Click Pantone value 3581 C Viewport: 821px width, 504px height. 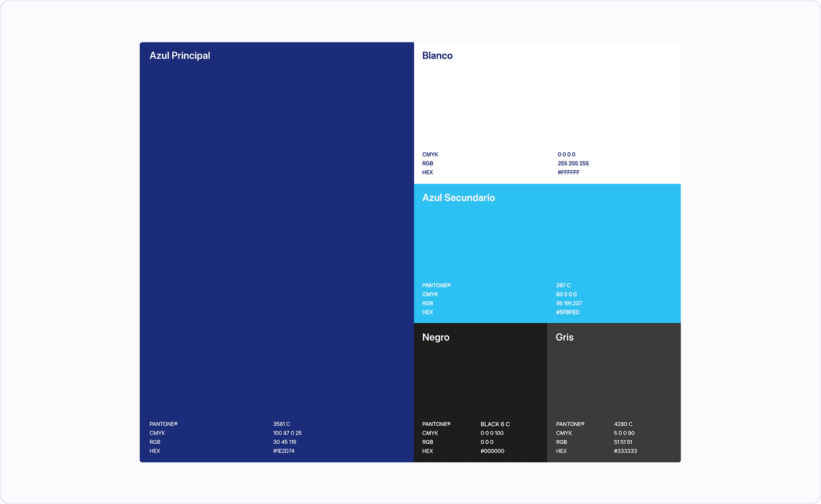coord(281,424)
